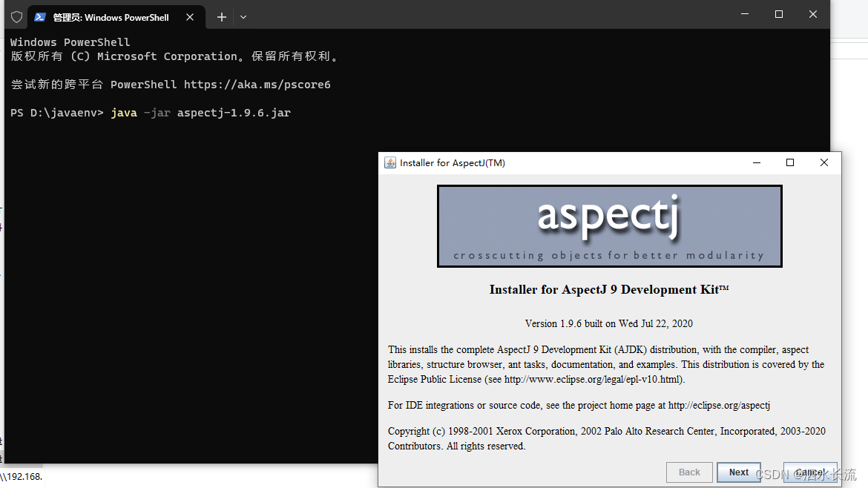Click the disabled Back button in the installer
Image resolution: width=868 pixels, height=488 pixels.
[689, 472]
